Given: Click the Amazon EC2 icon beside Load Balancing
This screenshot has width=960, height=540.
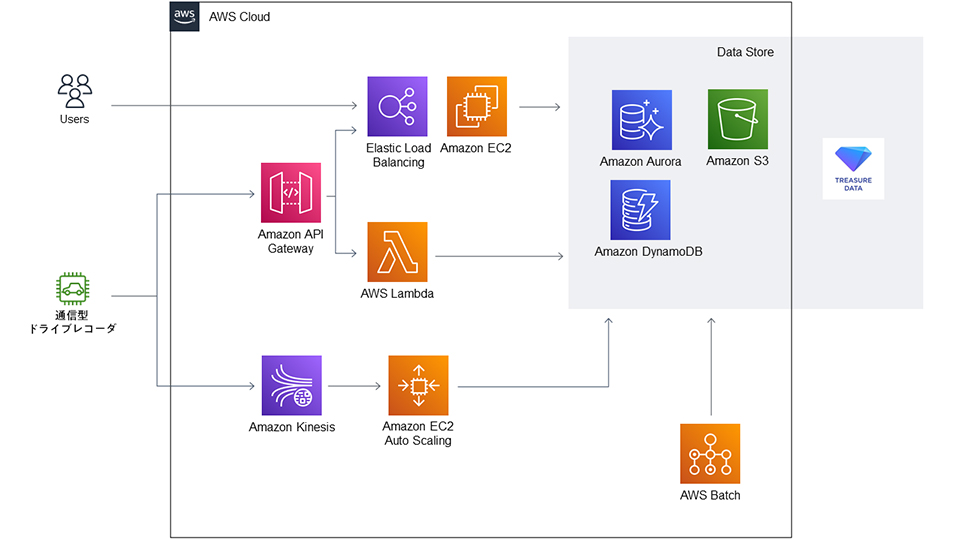Looking at the screenshot, I should pos(477,107).
